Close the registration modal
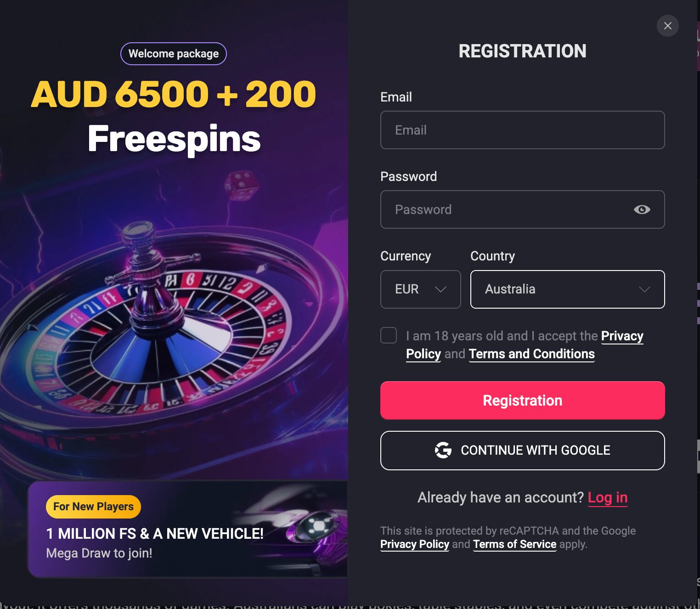 point(667,26)
